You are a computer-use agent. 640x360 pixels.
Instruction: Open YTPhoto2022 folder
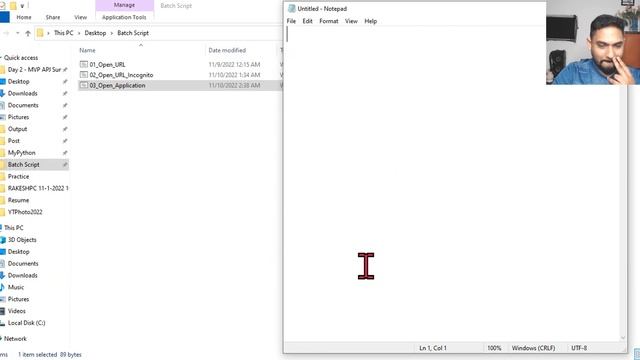(x=25, y=212)
